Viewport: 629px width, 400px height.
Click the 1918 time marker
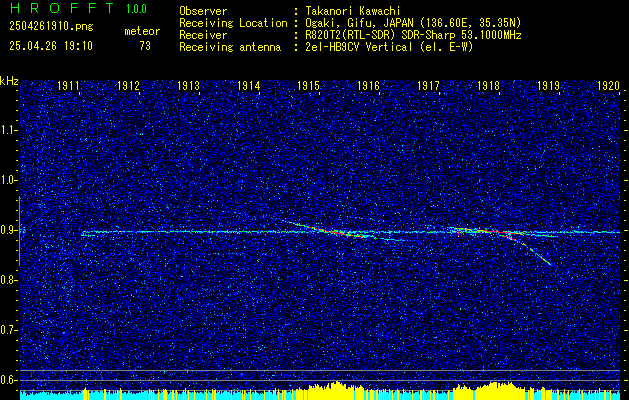(x=489, y=86)
